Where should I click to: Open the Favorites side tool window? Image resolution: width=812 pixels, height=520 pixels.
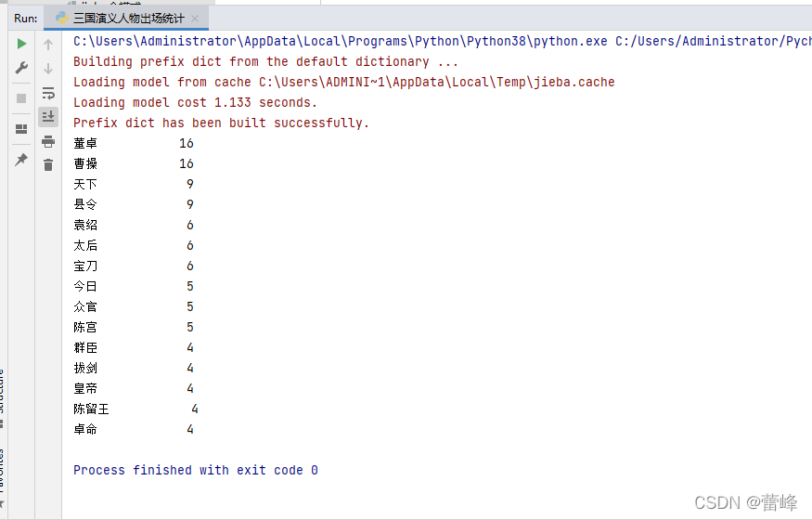(x=2, y=476)
